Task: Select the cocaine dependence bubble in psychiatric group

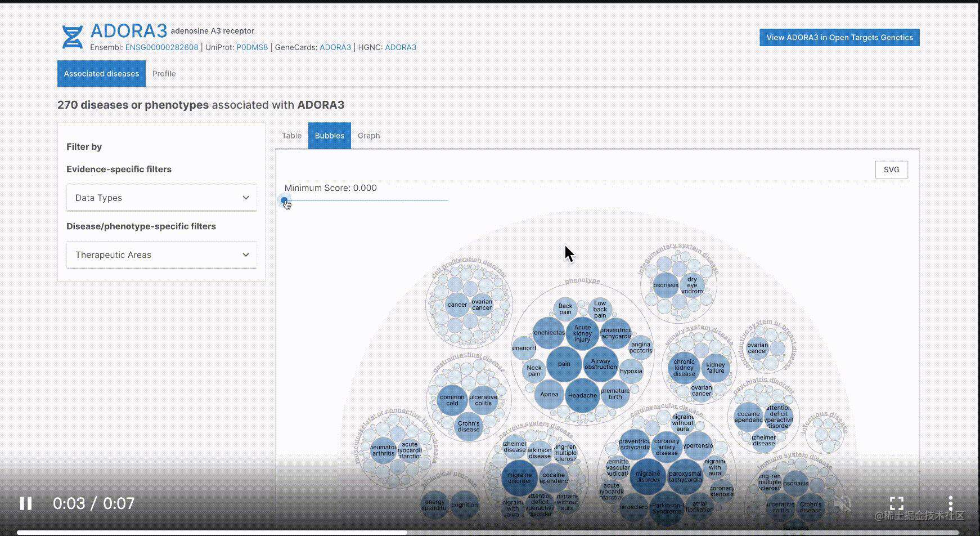Action: [748, 417]
